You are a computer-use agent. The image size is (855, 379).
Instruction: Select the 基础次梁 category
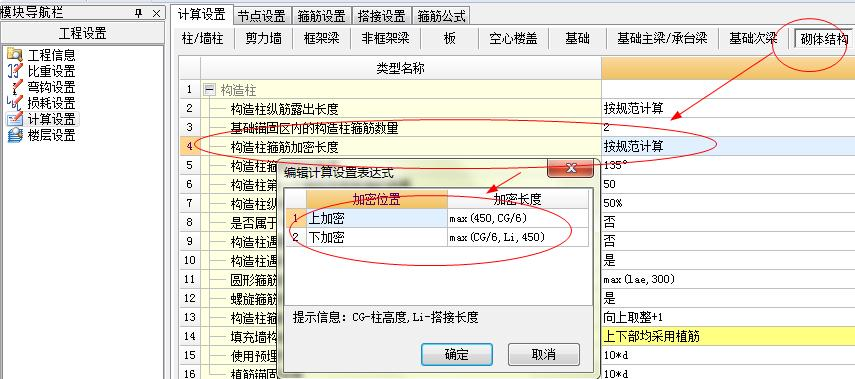753,39
